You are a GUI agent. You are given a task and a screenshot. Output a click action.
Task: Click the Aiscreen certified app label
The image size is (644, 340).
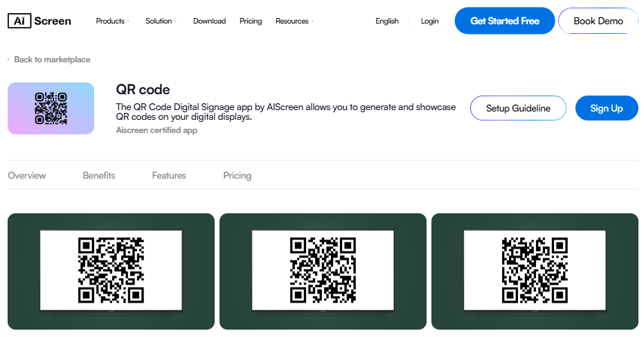(156, 130)
